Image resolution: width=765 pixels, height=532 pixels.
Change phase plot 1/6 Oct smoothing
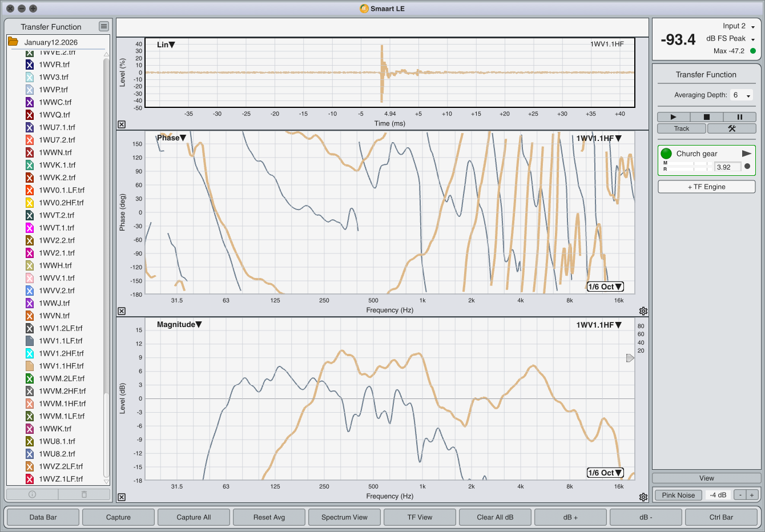[605, 287]
